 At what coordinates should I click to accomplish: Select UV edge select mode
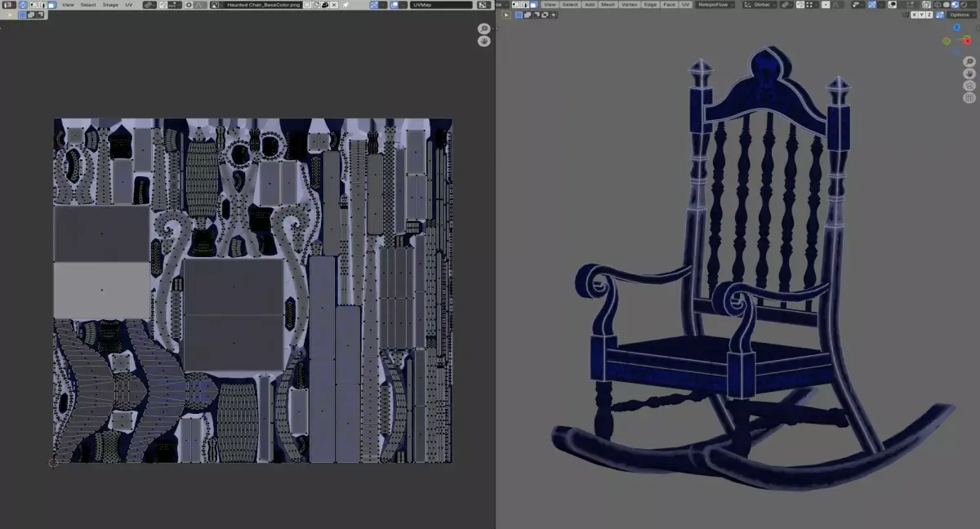(42, 5)
